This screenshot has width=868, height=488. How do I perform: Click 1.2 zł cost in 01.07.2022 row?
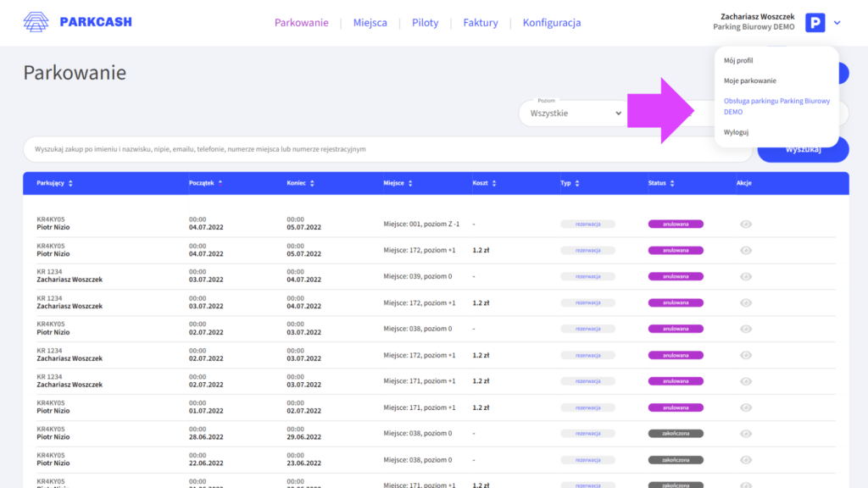click(x=481, y=408)
